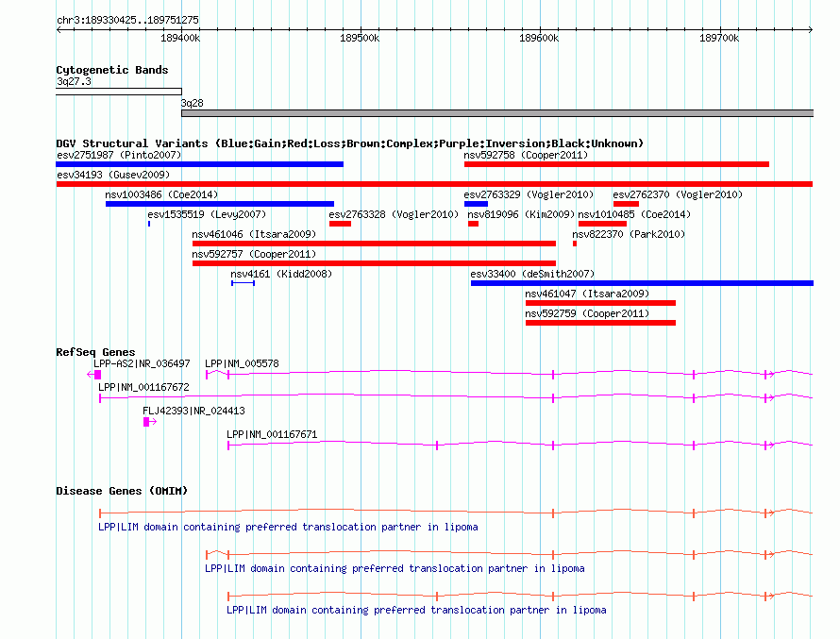This screenshot has height=639, width=840.
Task: Click the LPP|NM_001167671 gene label
Action: (x=272, y=434)
